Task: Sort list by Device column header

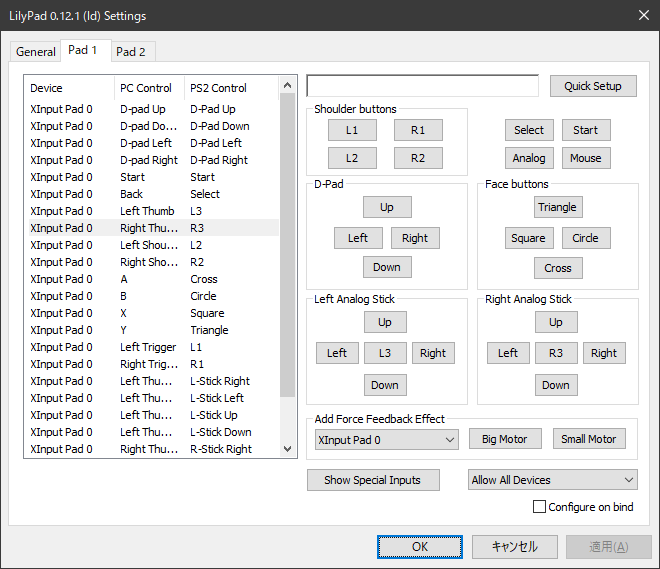Action: [x=69, y=88]
